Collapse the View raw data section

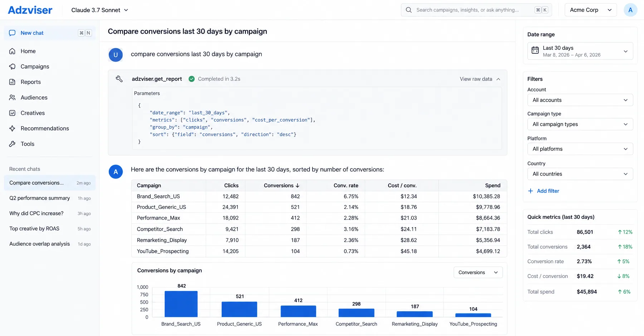(480, 79)
